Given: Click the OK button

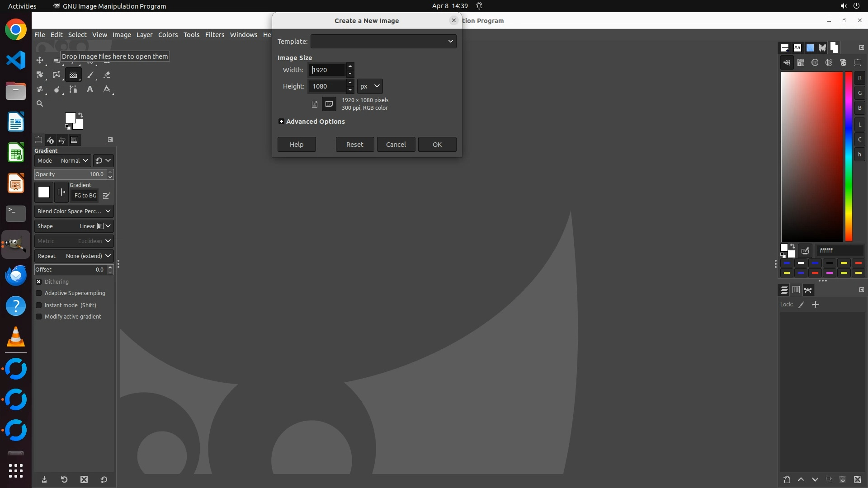Looking at the screenshot, I should pos(437,145).
